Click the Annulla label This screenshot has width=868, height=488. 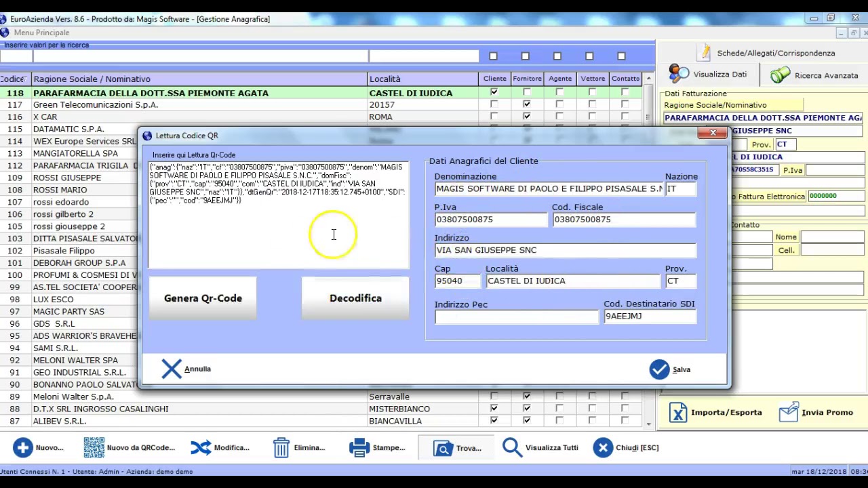pyautogui.click(x=198, y=369)
